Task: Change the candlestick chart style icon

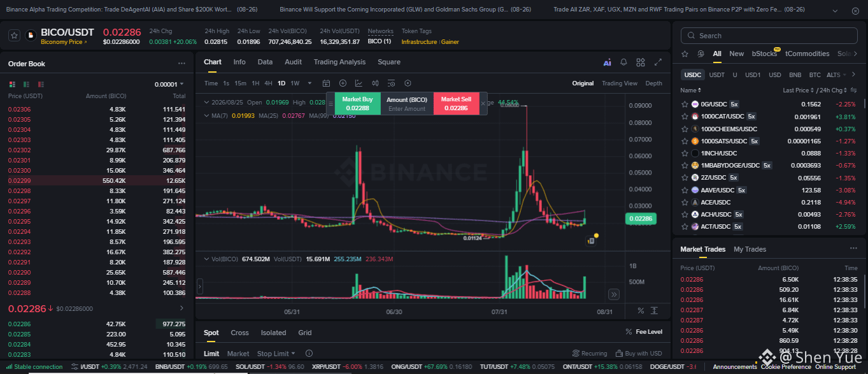Action: [x=375, y=83]
